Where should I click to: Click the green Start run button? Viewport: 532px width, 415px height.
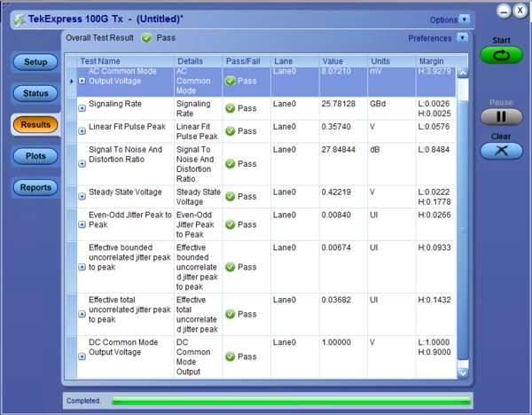[501, 55]
